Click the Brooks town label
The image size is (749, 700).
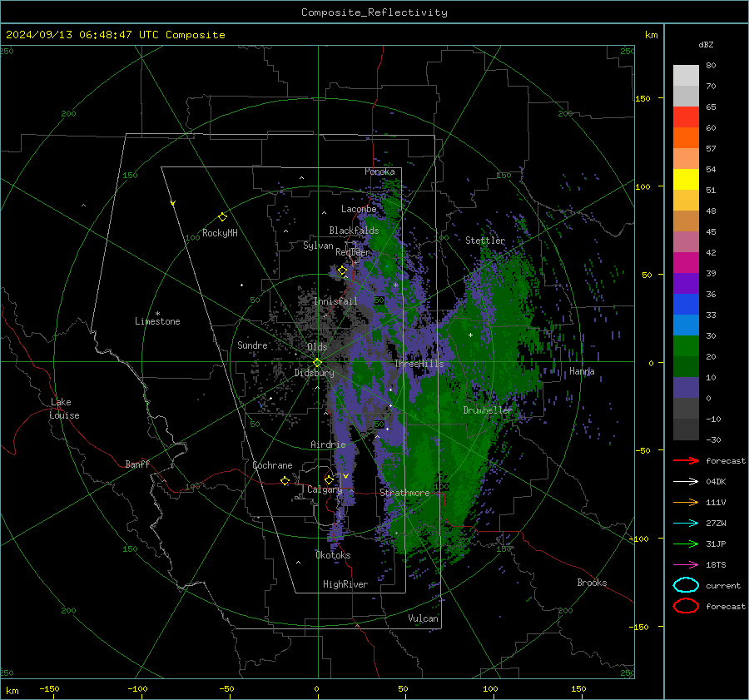point(592,583)
